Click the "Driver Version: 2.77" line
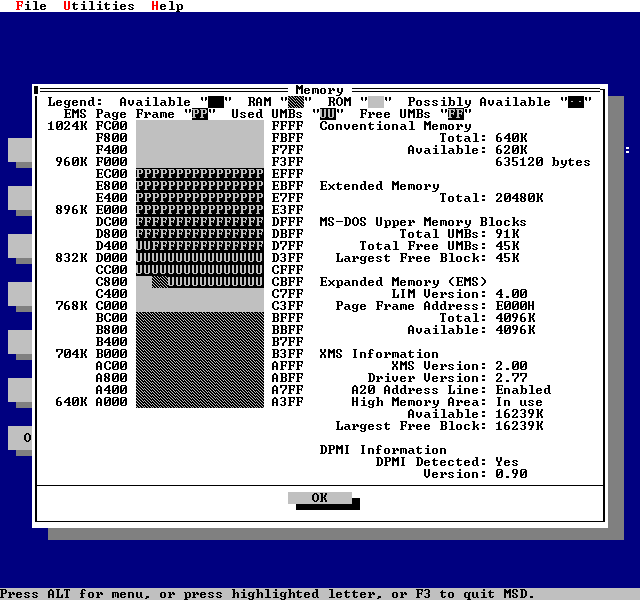Screen dimensions: 640x600 pos(447,378)
